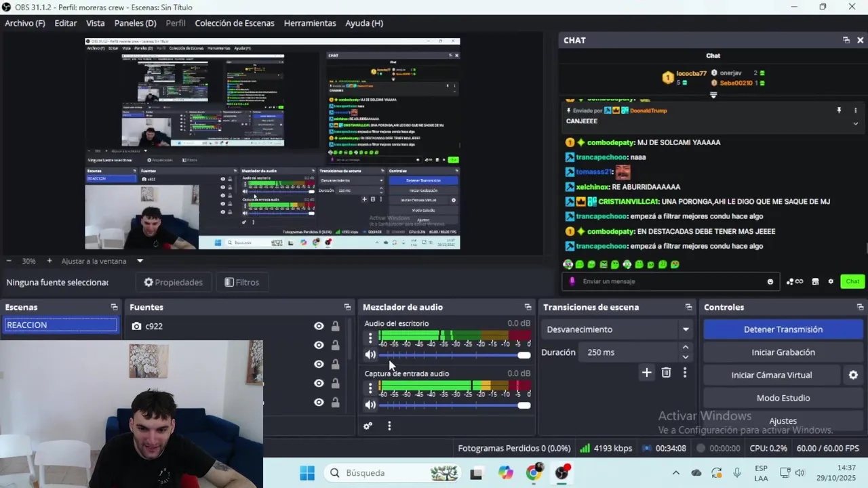
Task: Expand the pinned CANJEEEE message chevron
Action: click(855, 123)
